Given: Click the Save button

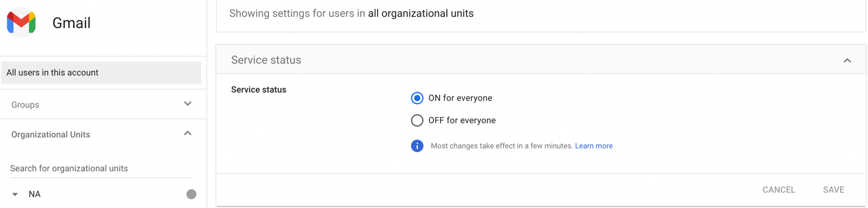Looking at the screenshot, I should 833,190.
